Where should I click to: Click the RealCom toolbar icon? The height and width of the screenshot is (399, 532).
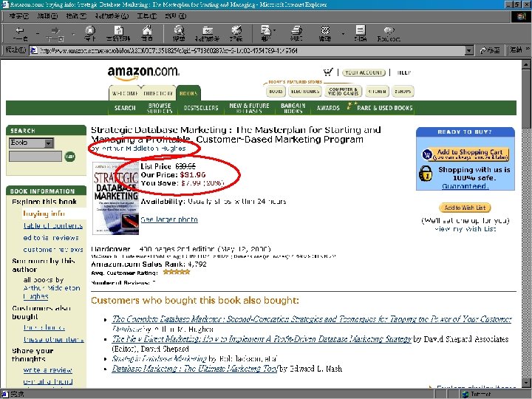pyautogui.click(x=389, y=33)
